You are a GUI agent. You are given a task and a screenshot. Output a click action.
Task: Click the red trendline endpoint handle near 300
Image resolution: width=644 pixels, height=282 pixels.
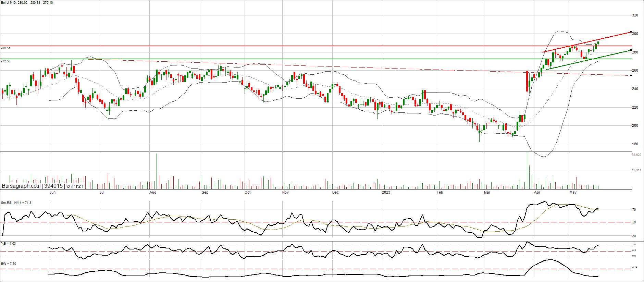click(x=631, y=32)
